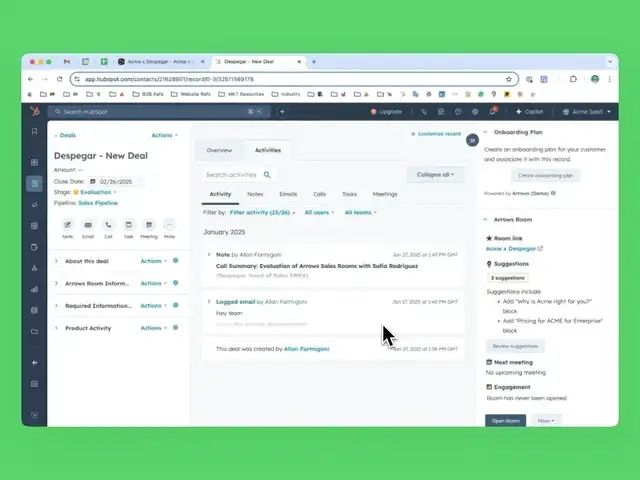The image size is (640, 480).
Task: Open the Stage Evaluation dropdown
Action: (x=98, y=192)
